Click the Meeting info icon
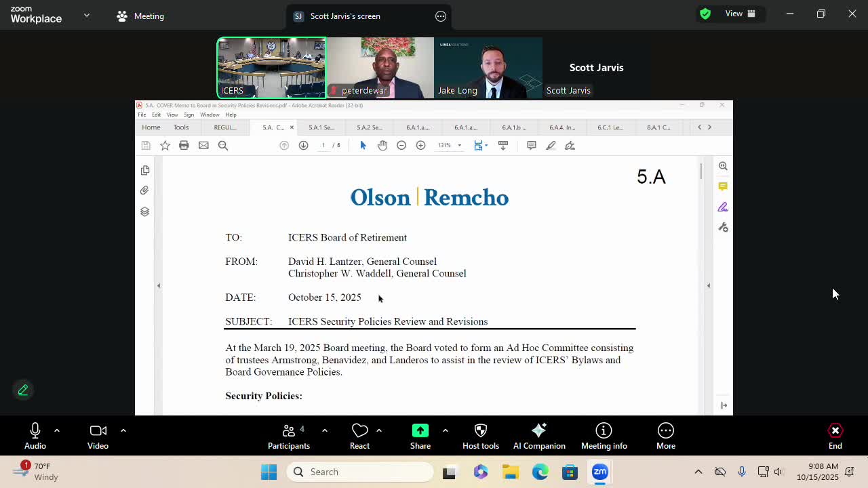 [x=604, y=436]
